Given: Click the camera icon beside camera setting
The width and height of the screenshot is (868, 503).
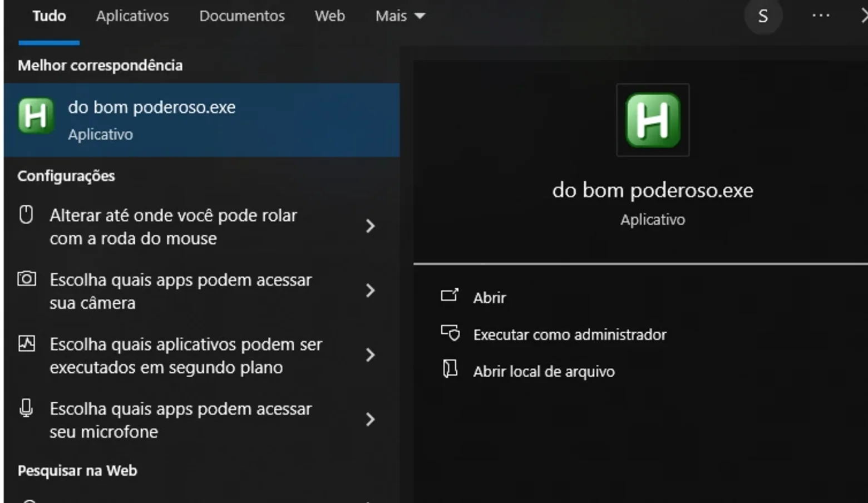Looking at the screenshot, I should tap(26, 278).
